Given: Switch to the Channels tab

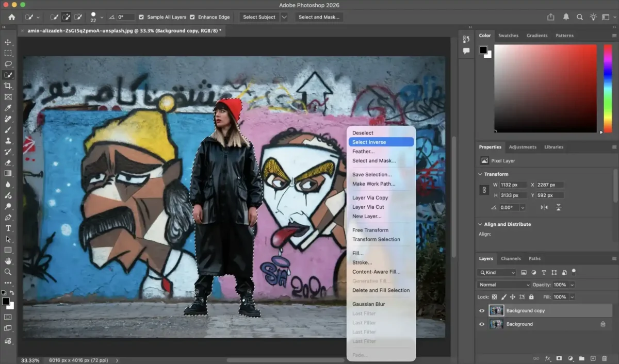Looking at the screenshot, I should coord(511,258).
